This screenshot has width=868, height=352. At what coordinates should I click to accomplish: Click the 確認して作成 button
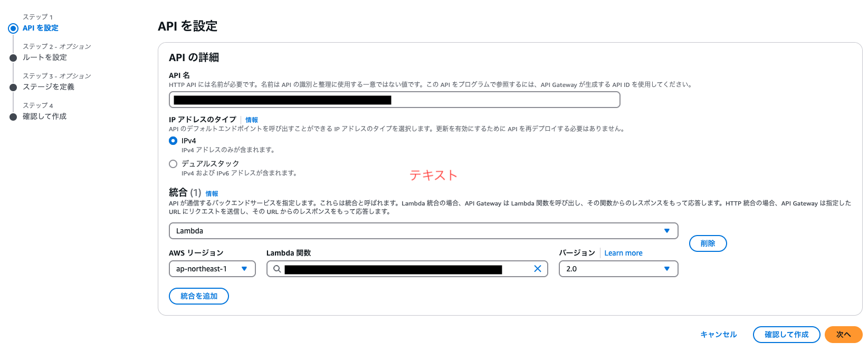coord(787,335)
